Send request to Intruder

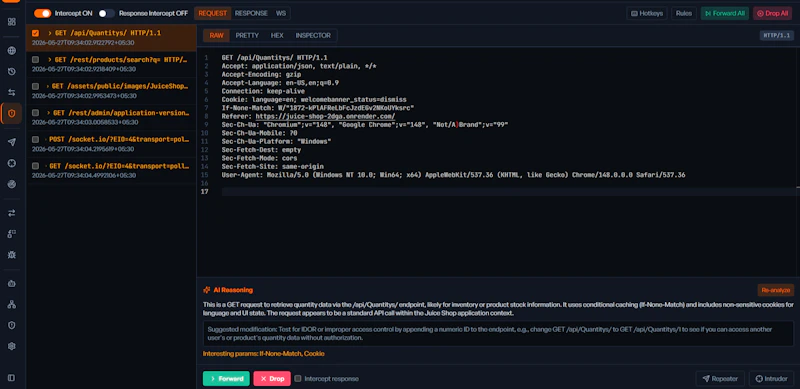click(771, 379)
